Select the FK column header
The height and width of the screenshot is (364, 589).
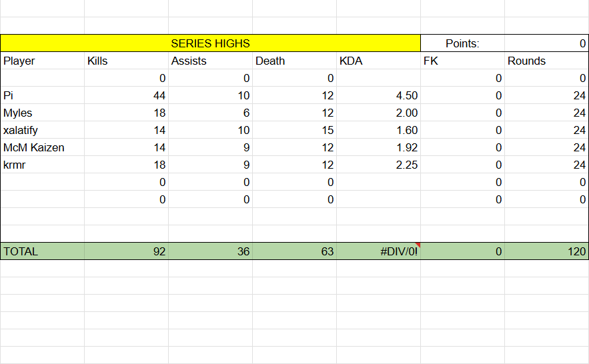click(x=463, y=61)
